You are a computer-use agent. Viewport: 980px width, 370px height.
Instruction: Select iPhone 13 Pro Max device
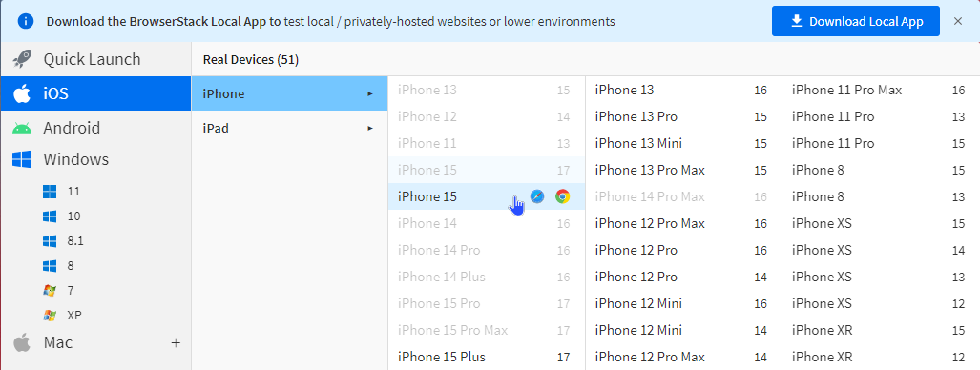682,170
